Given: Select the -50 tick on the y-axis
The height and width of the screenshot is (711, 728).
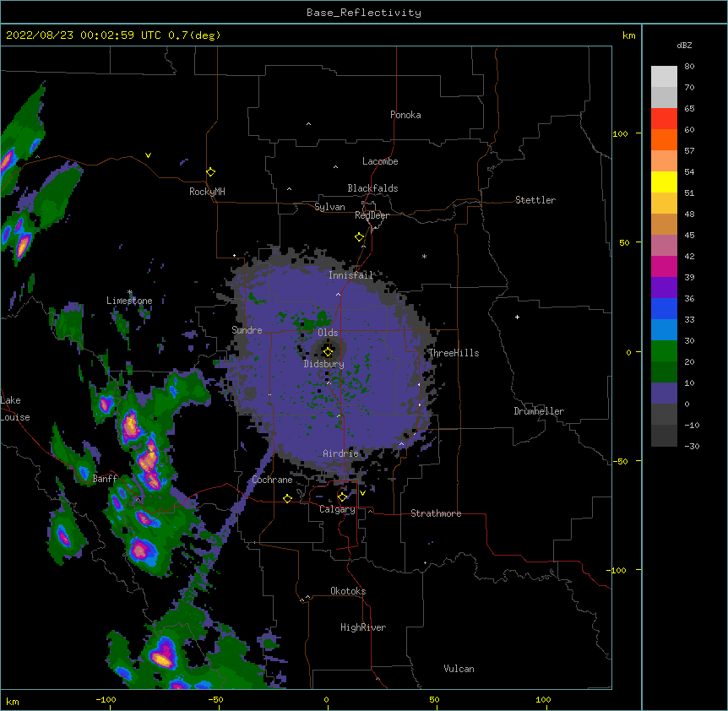Looking at the screenshot, I should (620, 461).
